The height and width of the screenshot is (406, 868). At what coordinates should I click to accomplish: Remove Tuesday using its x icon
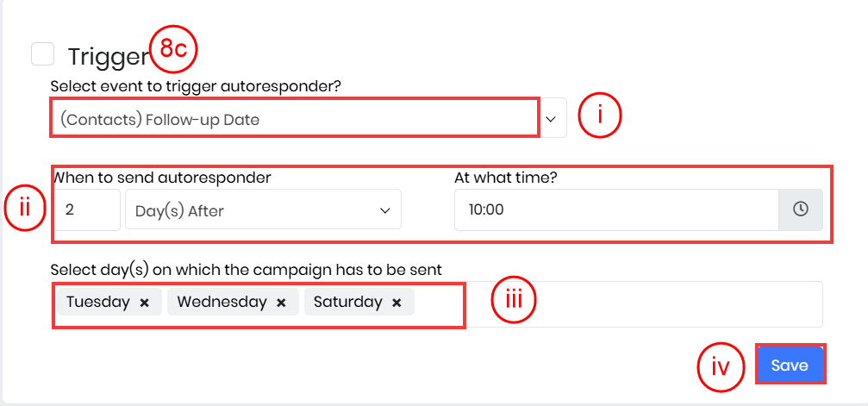coord(145,303)
